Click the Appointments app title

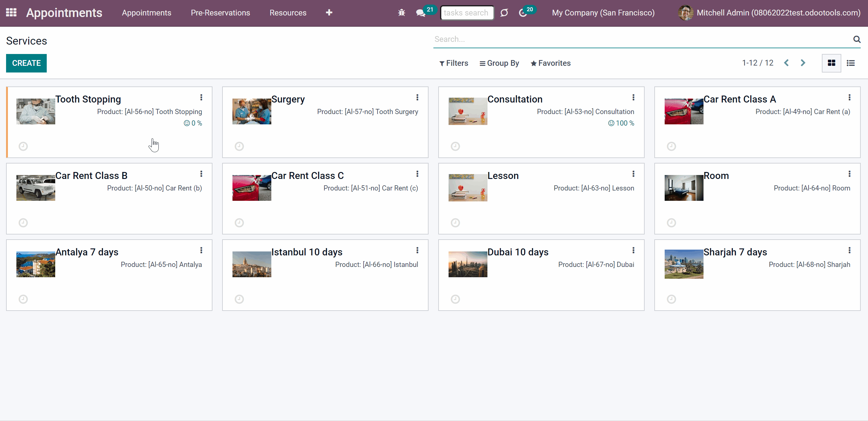64,13
